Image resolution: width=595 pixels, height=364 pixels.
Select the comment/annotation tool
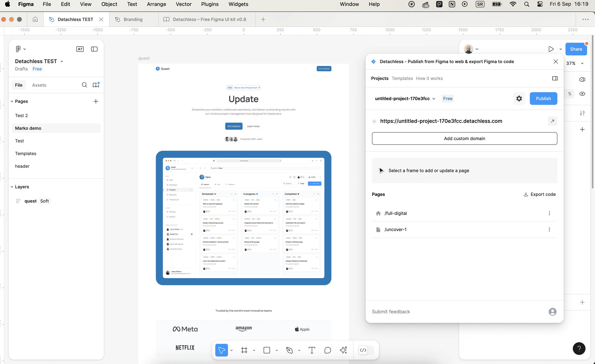coord(328,350)
